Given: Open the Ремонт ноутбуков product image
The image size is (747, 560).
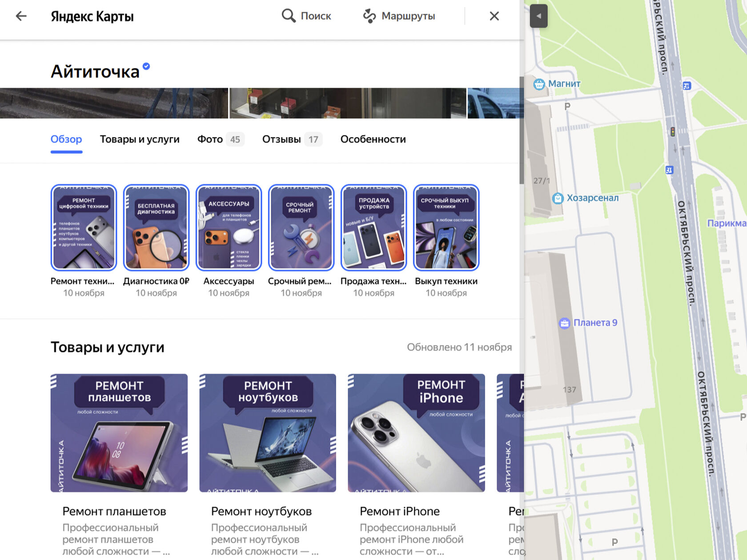Looking at the screenshot, I should pyautogui.click(x=268, y=433).
